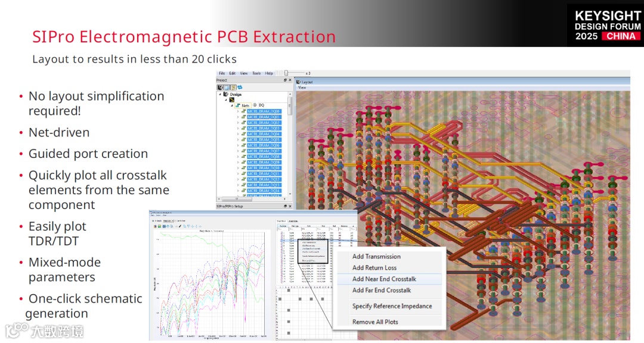
Task: Float the Project panel
Action: [285, 80]
